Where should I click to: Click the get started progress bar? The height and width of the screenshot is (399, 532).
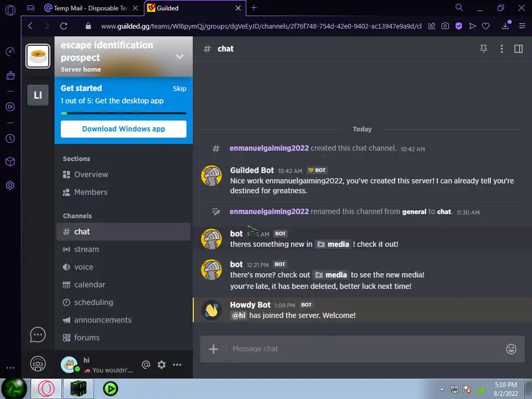(x=124, y=113)
